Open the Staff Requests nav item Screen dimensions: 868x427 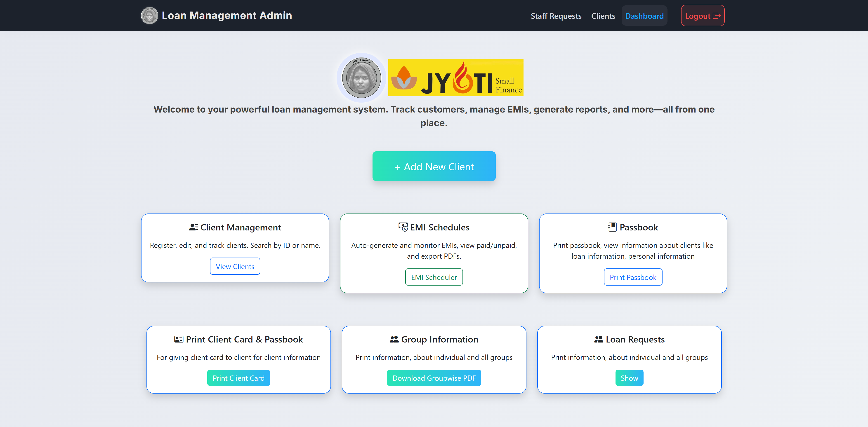556,16
